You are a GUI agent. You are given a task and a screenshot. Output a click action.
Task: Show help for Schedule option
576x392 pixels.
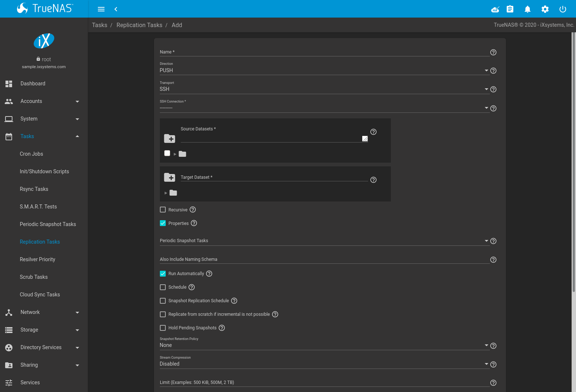(192, 287)
